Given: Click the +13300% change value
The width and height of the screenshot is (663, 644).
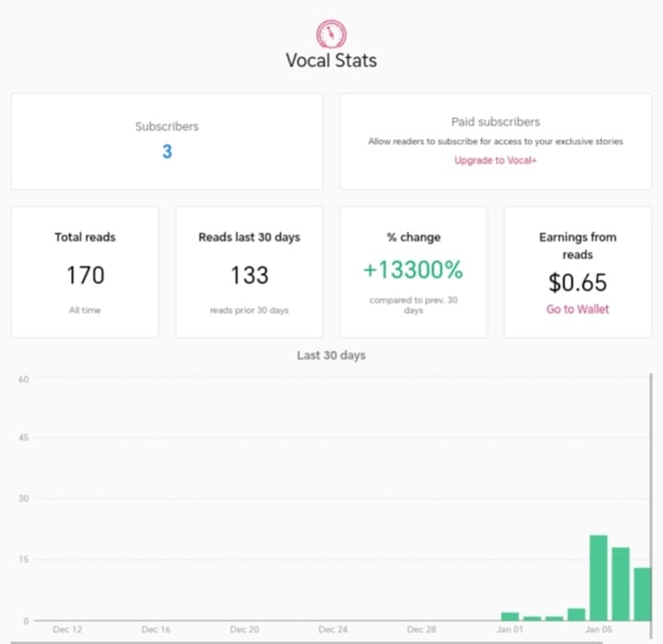Looking at the screenshot, I should pos(413,270).
